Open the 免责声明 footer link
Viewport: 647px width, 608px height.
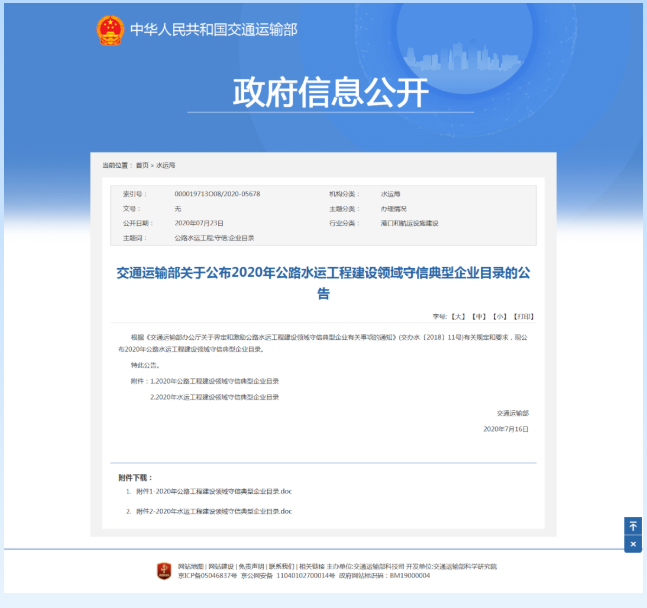pos(250,566)
